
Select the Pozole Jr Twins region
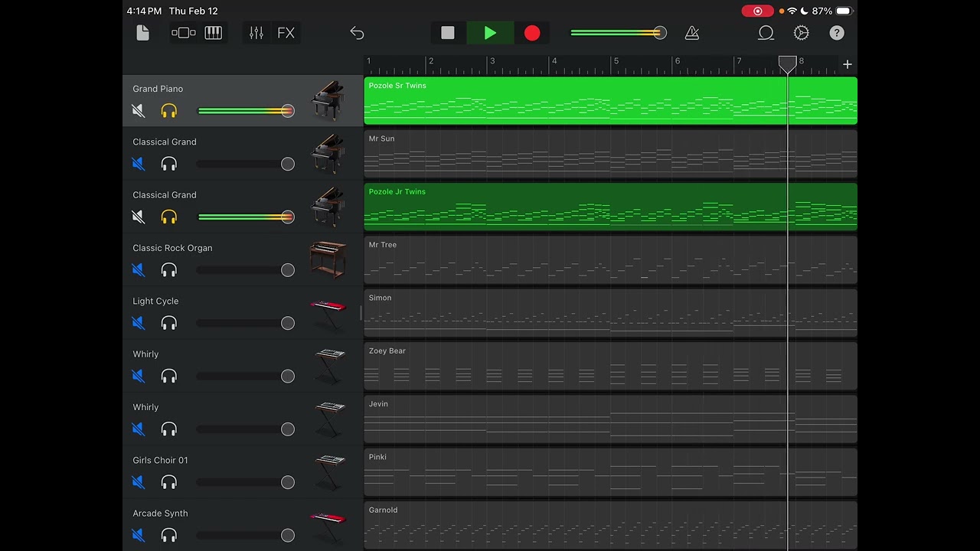point(610,207)
